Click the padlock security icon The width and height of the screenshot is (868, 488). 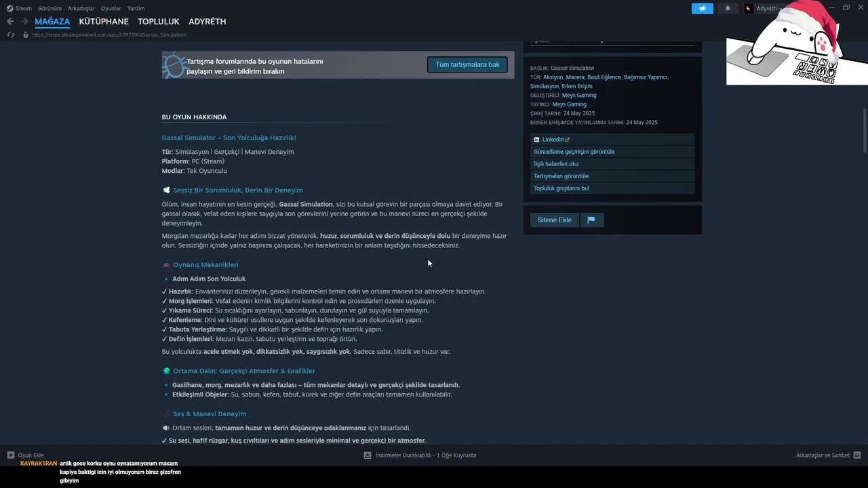click(26, 35)
